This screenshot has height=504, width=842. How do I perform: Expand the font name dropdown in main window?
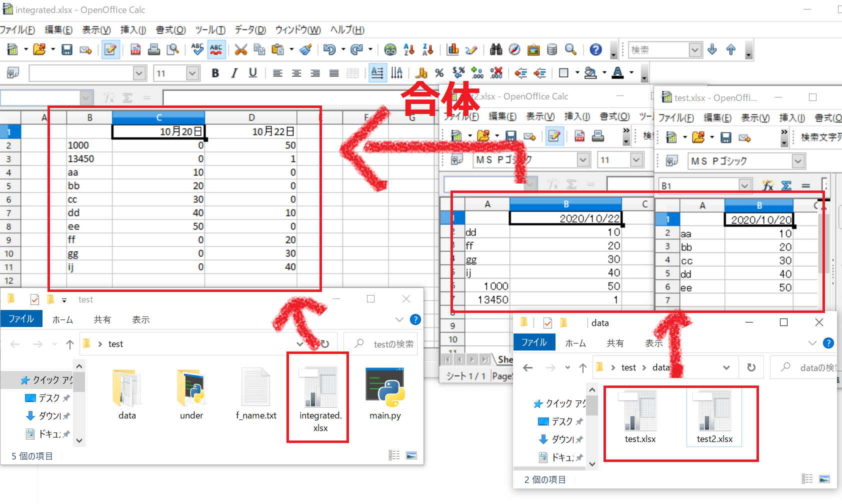[139, 73]
